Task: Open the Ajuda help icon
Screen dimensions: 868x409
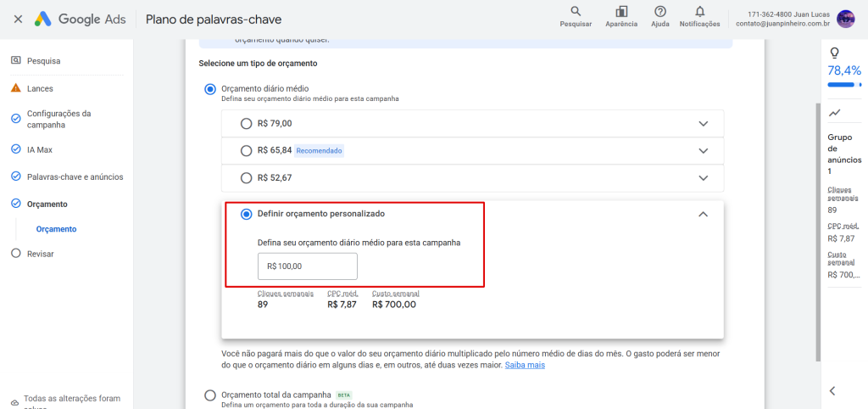Action: [659, 12]
